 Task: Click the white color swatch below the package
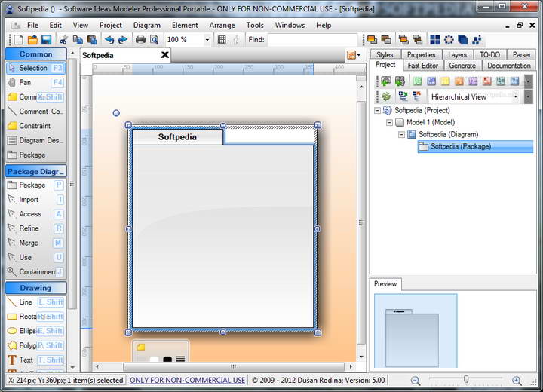click(154, 359)
